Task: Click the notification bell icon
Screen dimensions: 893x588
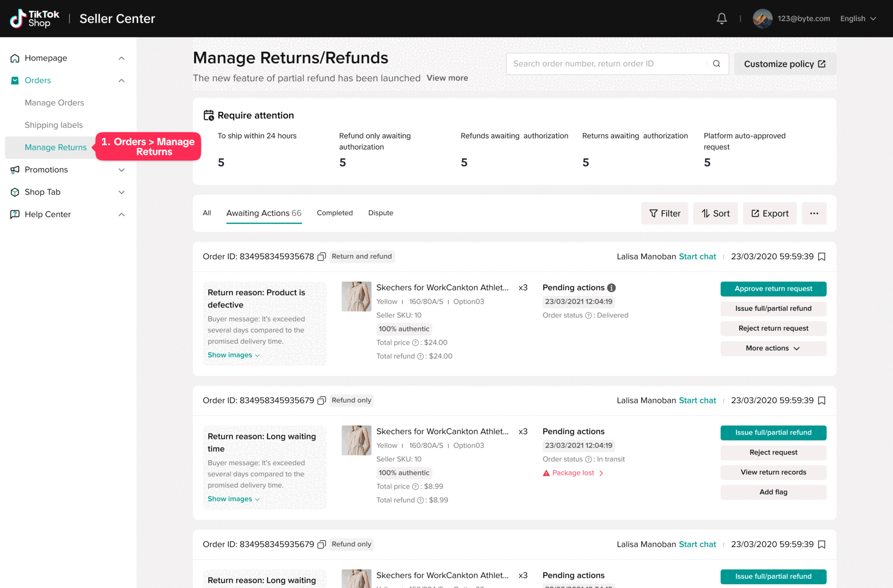Action: point(721,19)
